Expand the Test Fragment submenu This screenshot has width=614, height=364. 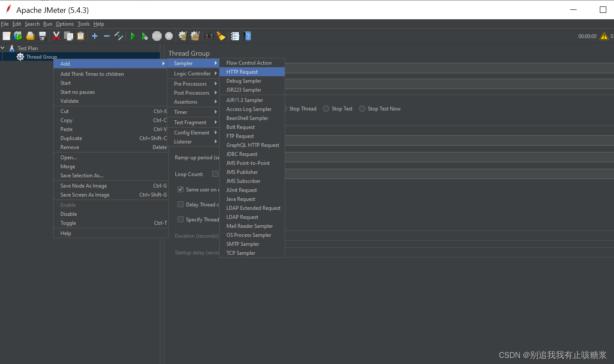(x=193, y=122)
